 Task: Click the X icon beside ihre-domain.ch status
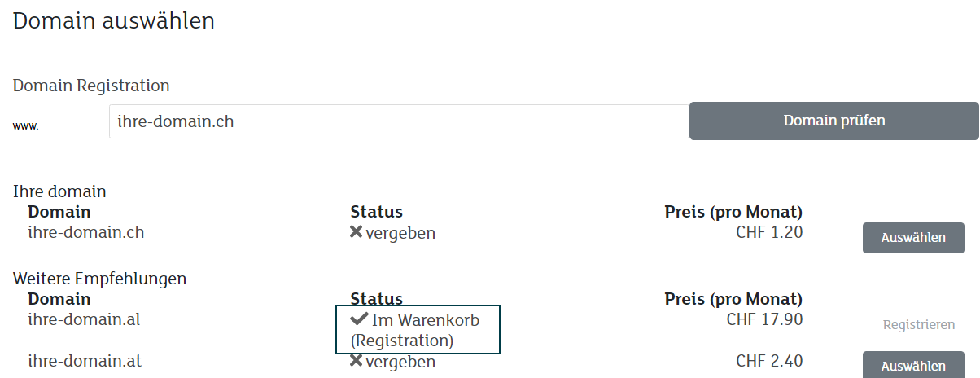(x=356, y=232)
